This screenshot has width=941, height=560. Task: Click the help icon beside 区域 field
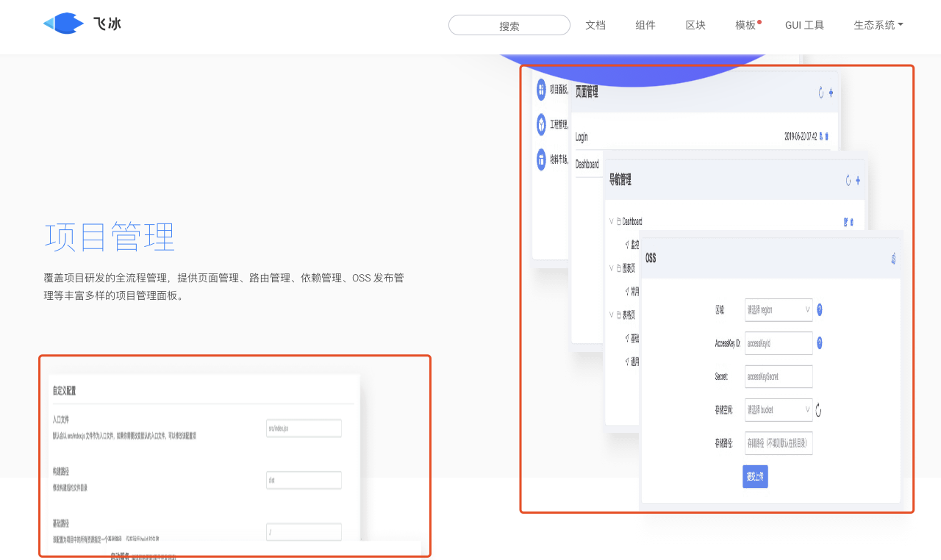[x=820, y=310]
